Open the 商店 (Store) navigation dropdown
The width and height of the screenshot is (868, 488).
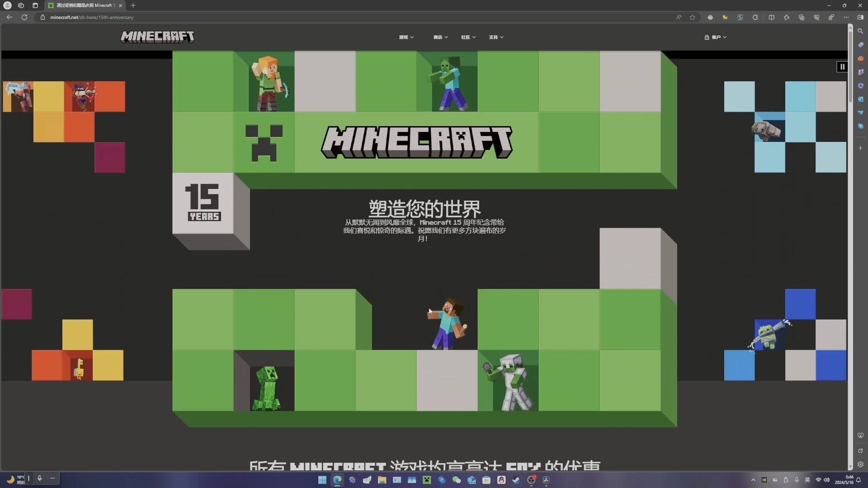[440, 37]
